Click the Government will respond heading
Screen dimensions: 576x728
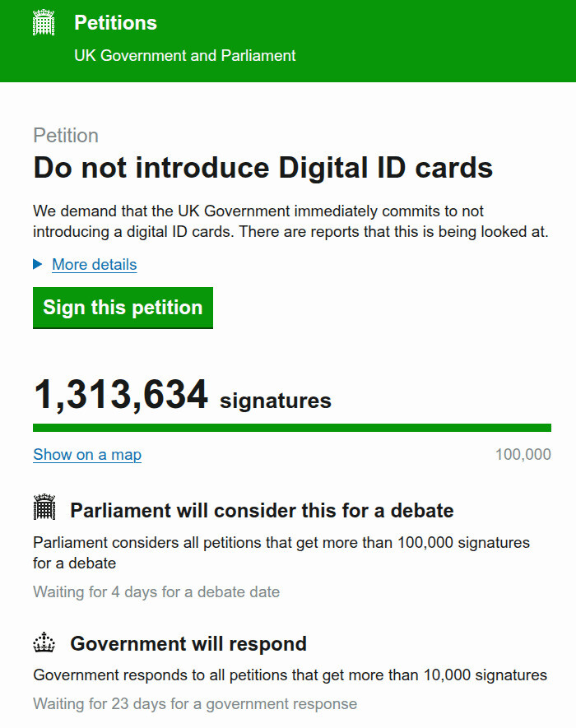188,643
